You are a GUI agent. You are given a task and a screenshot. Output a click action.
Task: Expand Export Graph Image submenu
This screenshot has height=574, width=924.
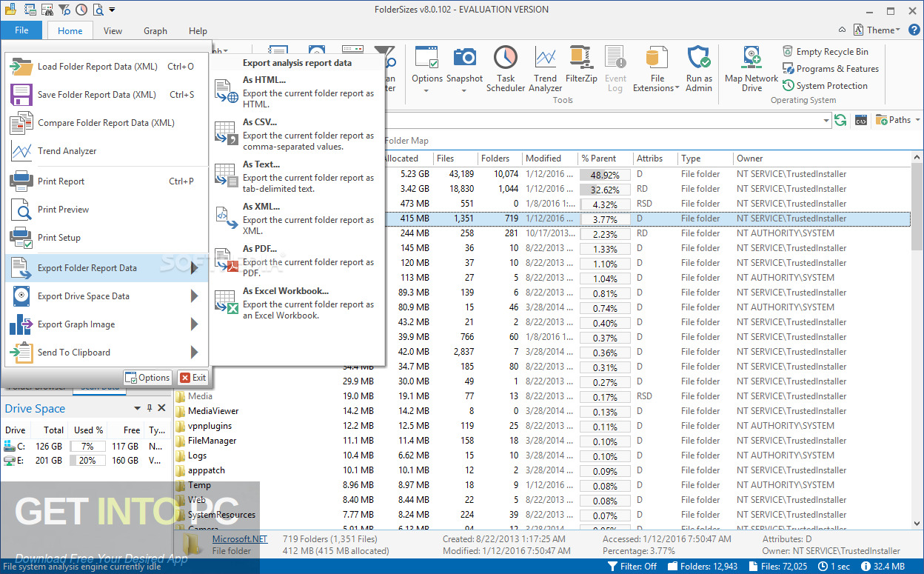tap(106, 324)
